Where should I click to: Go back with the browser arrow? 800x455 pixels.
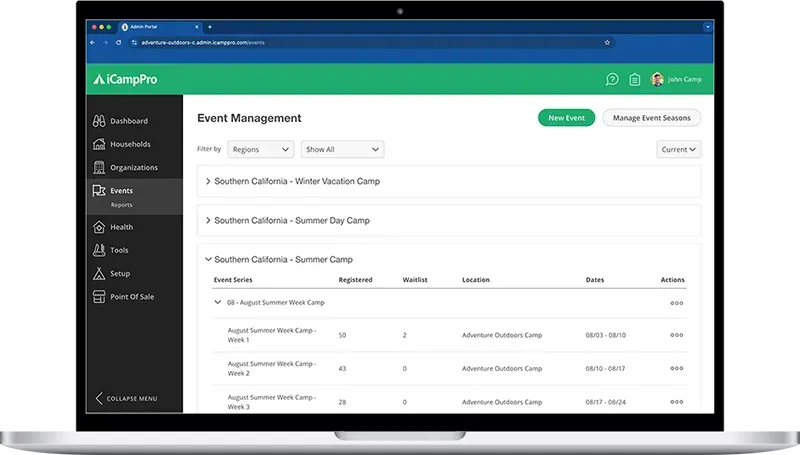coord(92,42)
